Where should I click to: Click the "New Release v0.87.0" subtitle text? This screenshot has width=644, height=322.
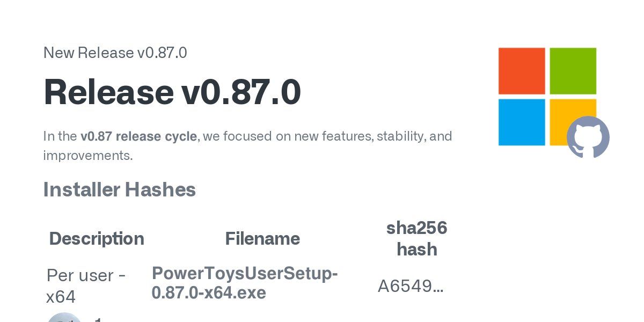(x=115, y=53)
